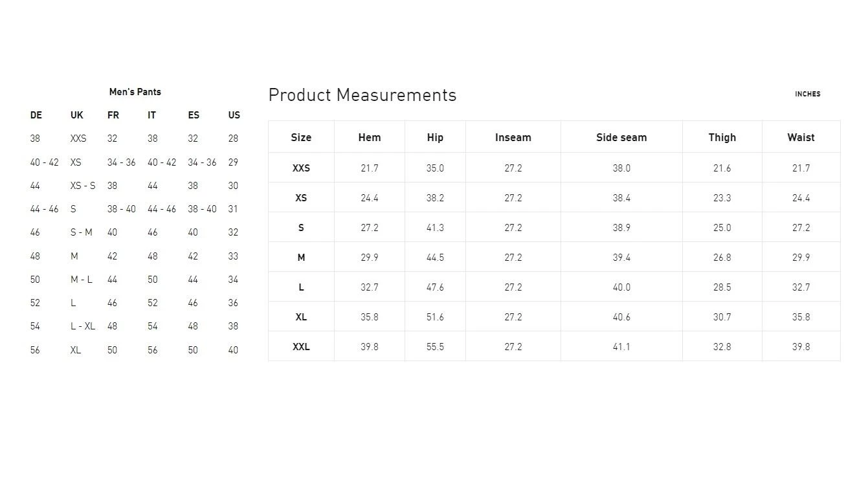Click the Hem column header
Screen dimensions: 868x488
[x=369, y=137]
